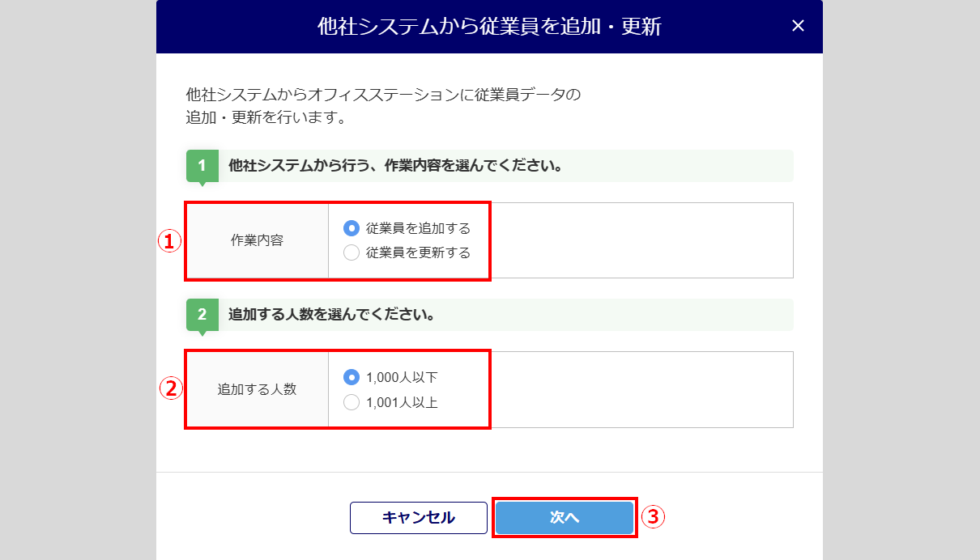The image size is (980, 560).
Task: Click the red circled ① annotation marker
Action: coord(168,240)
